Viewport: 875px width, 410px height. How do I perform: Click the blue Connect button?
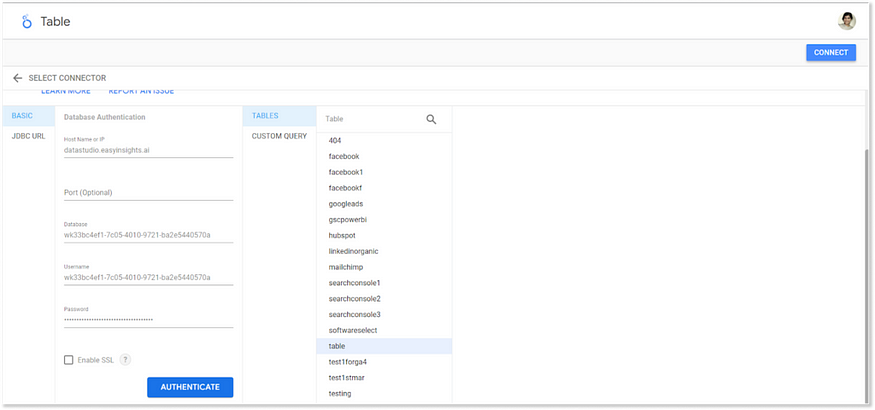tap(830, 53)
